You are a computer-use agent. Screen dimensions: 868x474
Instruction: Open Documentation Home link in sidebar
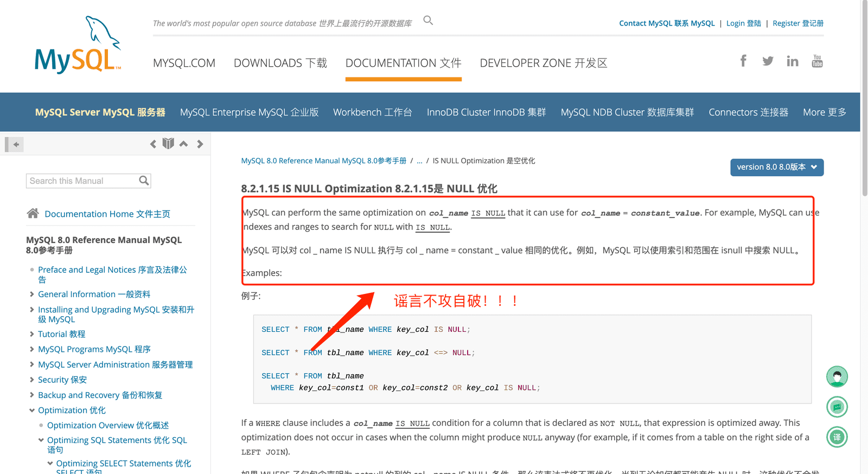pos(107,214)
